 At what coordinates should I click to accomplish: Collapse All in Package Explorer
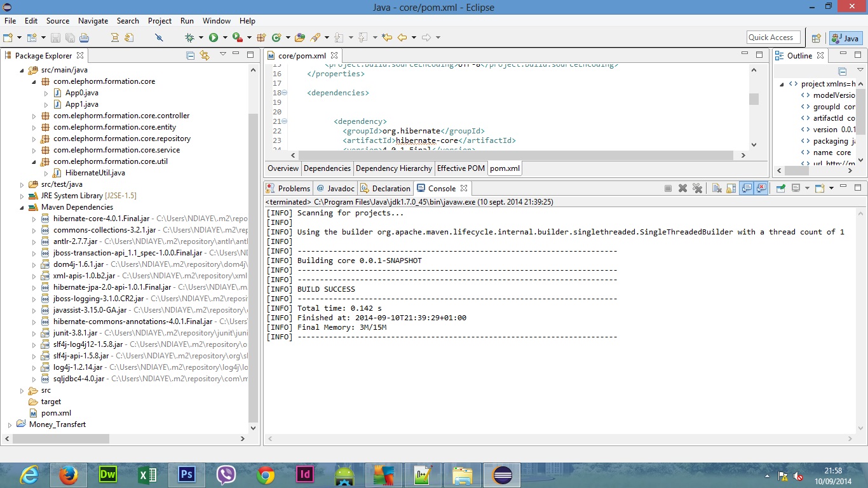coord(190,55)
